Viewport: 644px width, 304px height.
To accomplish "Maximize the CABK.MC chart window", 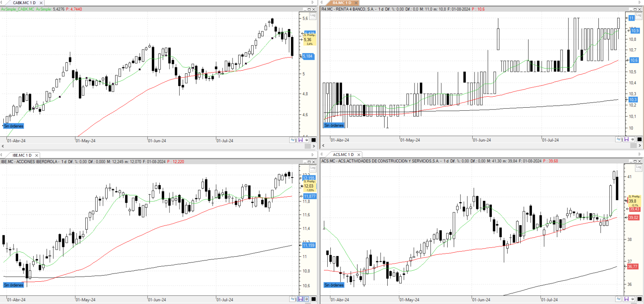I will pos(309,9).
